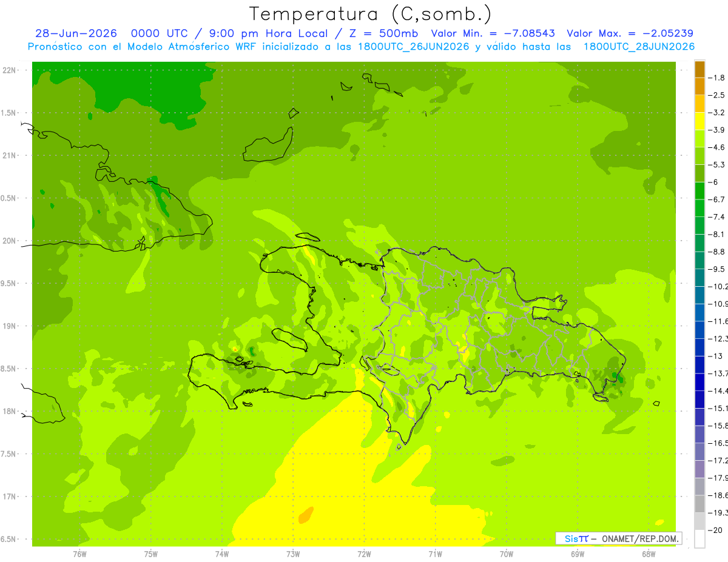Viewport: 728px width, 562px height.
Task: Click the '-2.5' colorbar value
Action: tap(717, 95)
